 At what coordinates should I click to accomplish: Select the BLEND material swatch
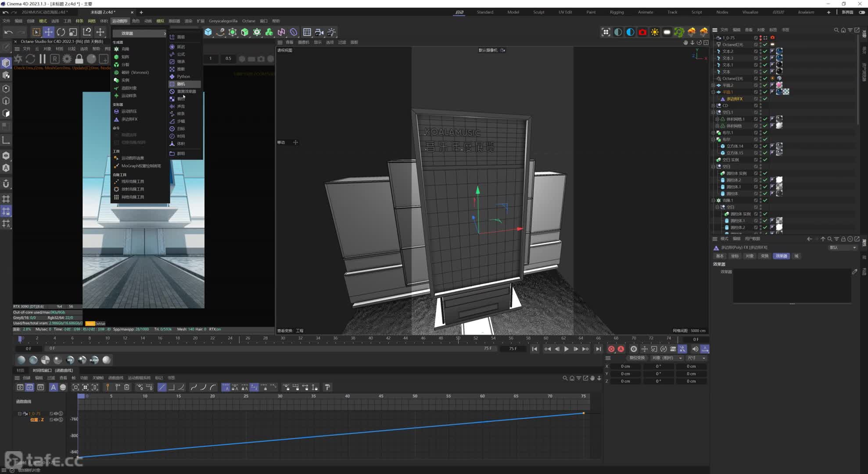[94, 360]
